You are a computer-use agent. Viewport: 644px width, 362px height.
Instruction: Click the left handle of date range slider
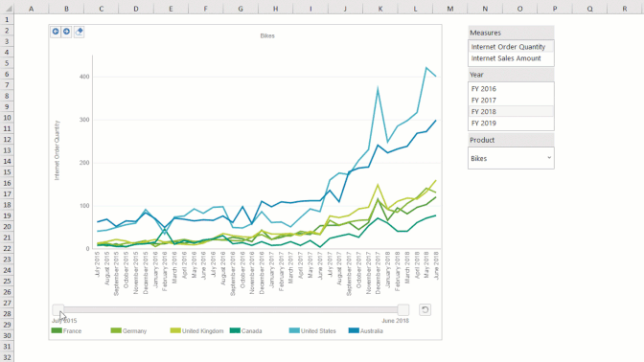[x=57, y=310]
